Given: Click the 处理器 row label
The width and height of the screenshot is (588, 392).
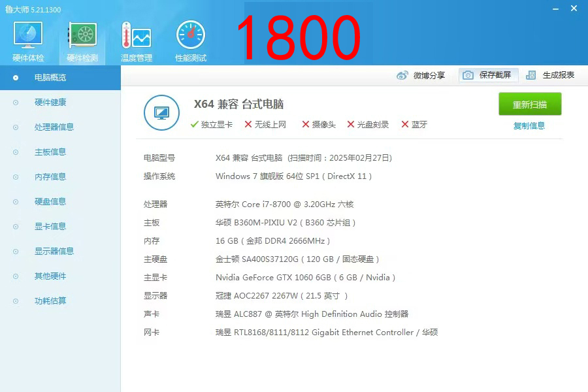Looking at the screenshot, I should [155, 204].
